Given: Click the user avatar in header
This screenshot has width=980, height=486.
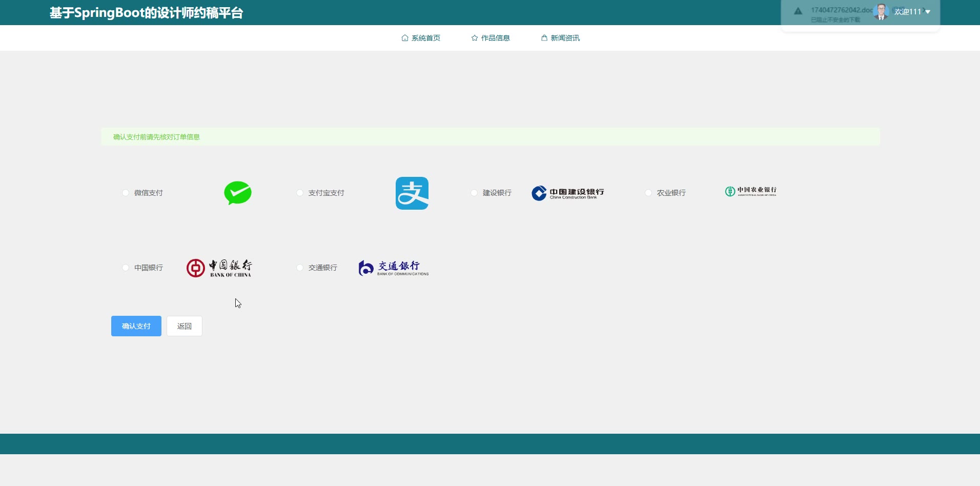Looking at the screenshot, I should 881,12.
